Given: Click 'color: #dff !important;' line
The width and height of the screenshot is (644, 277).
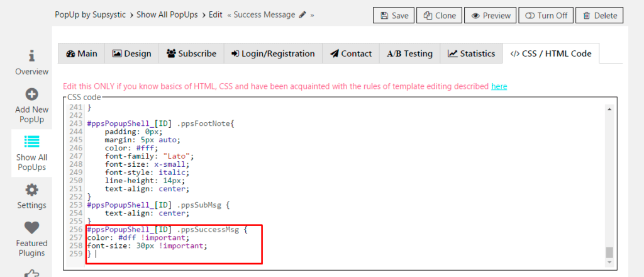Looking at the screenshot, I should tap(138, 238).
